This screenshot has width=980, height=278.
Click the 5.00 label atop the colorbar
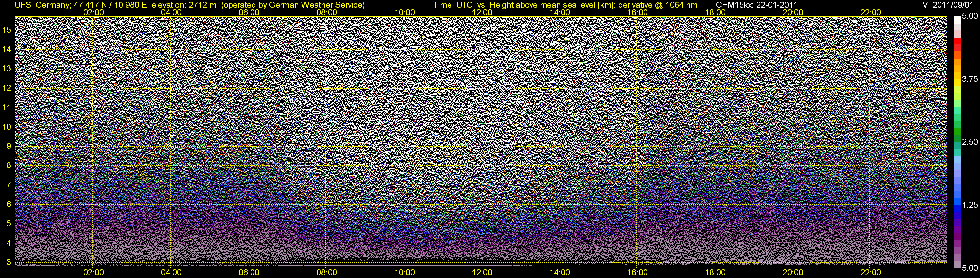(970, 16)
